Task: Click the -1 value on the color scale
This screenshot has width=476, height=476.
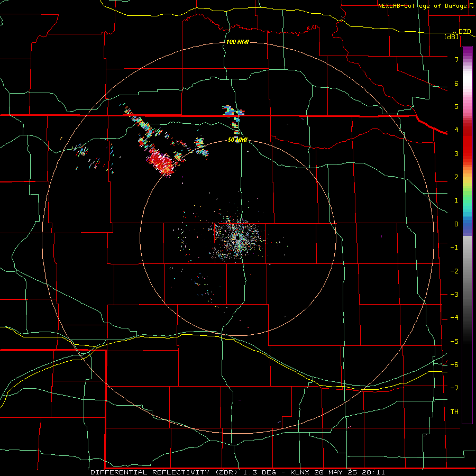Action: [454, 248]
